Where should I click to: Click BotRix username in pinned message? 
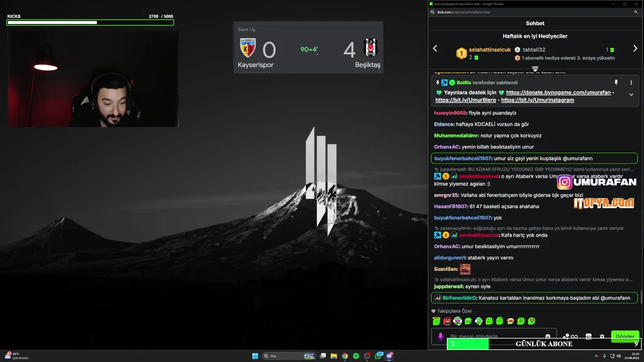[464, 82]
